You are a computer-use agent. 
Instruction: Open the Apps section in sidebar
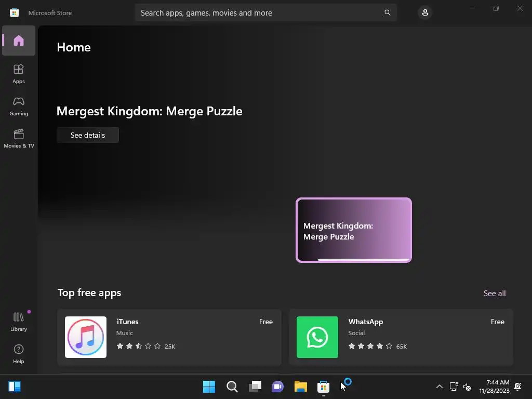tap(19, 74)
